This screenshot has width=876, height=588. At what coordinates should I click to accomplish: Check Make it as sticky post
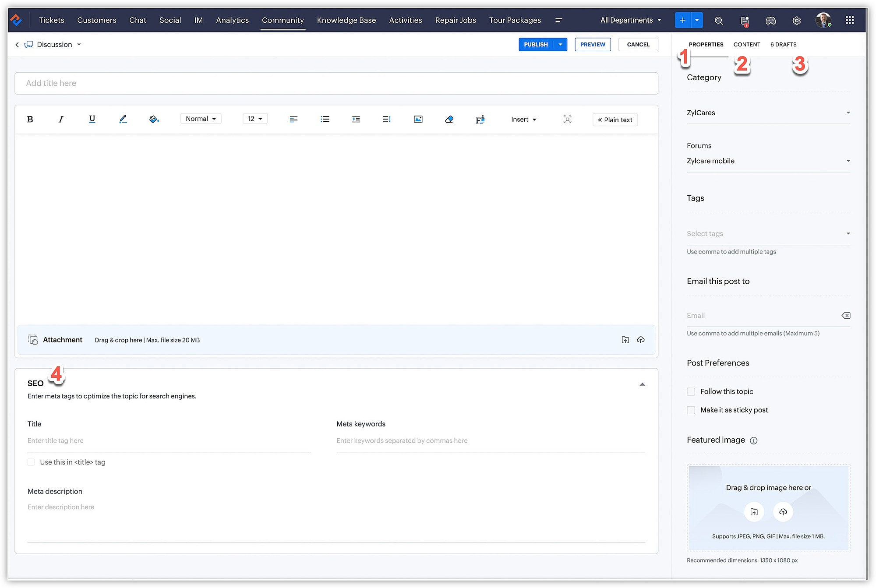pyautogui.click(x=691, y=410)
